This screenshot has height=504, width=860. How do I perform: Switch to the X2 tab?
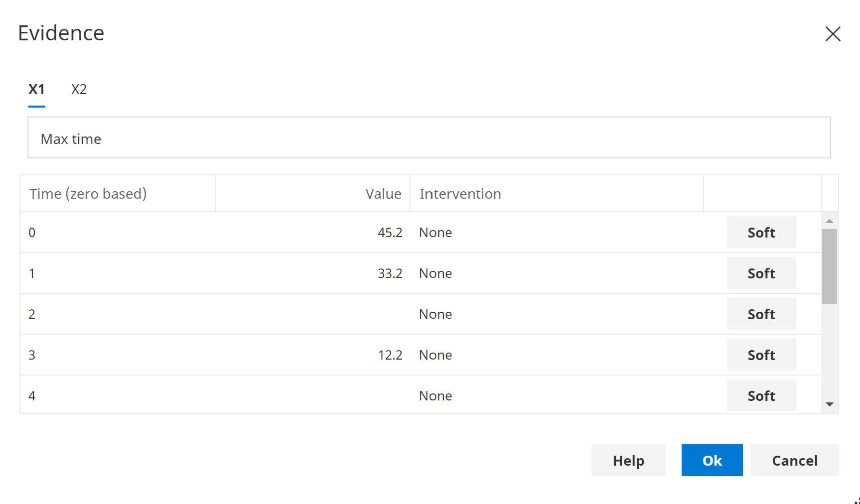[x=79, y=90]
